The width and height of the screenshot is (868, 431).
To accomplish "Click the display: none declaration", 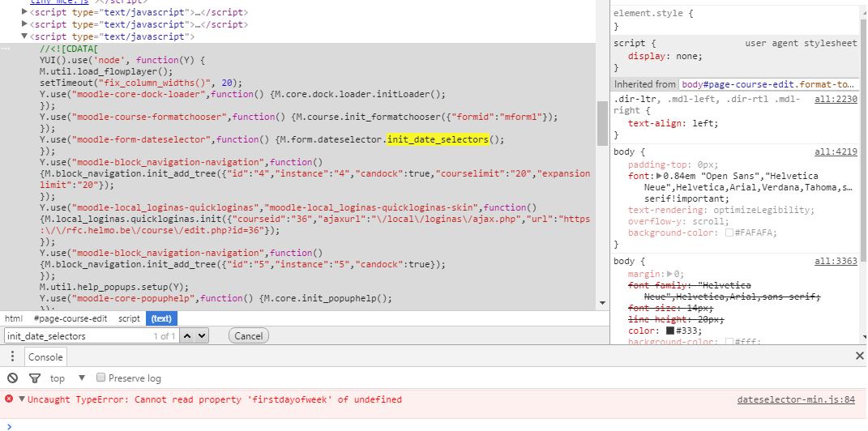I will click(x=665, y=56).
